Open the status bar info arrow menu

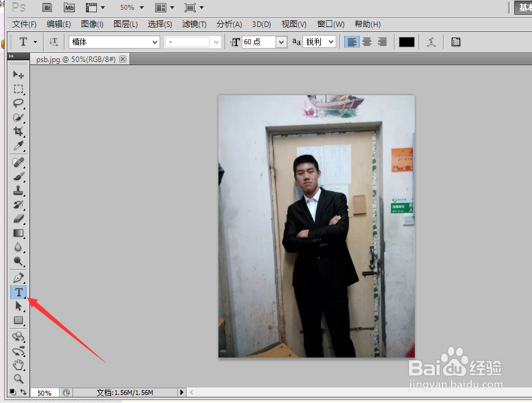click(182, 393)
